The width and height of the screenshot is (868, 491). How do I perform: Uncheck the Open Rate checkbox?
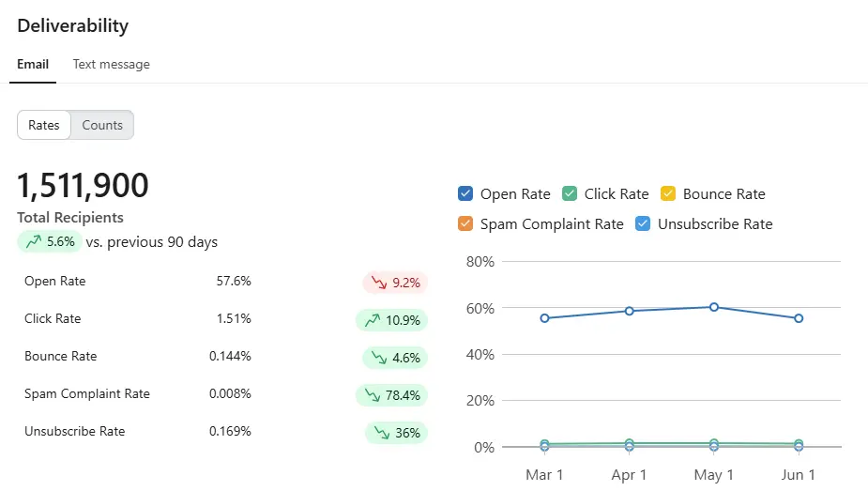(x=465, y=193)
